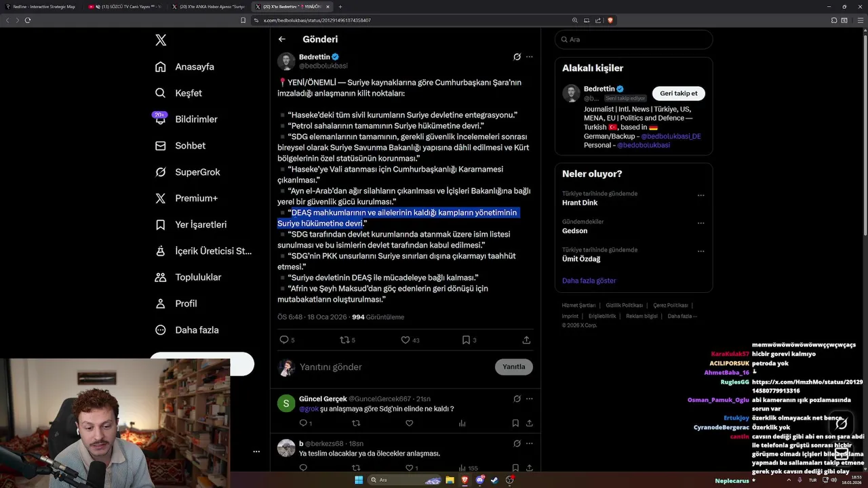This screenshot has width=868, height=488.
Task: Click Daha fazla göster link
Action: click(x=589, y=281)
